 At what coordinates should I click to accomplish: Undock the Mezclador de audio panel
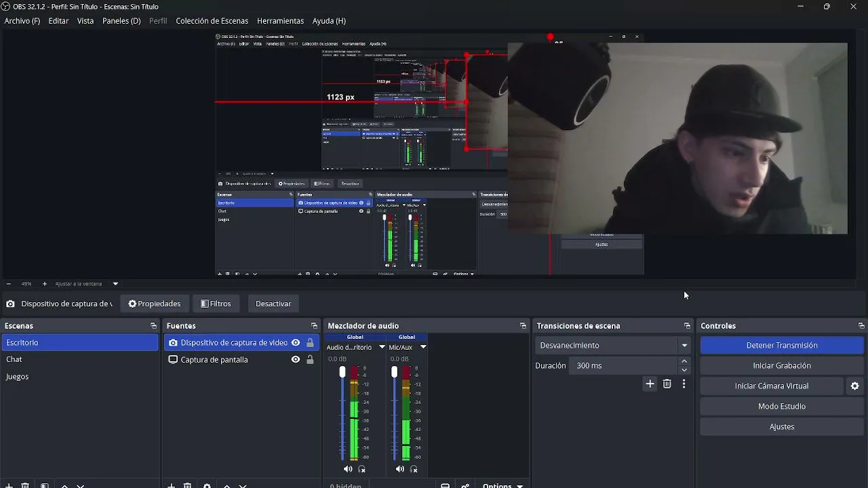coord(523,326)
